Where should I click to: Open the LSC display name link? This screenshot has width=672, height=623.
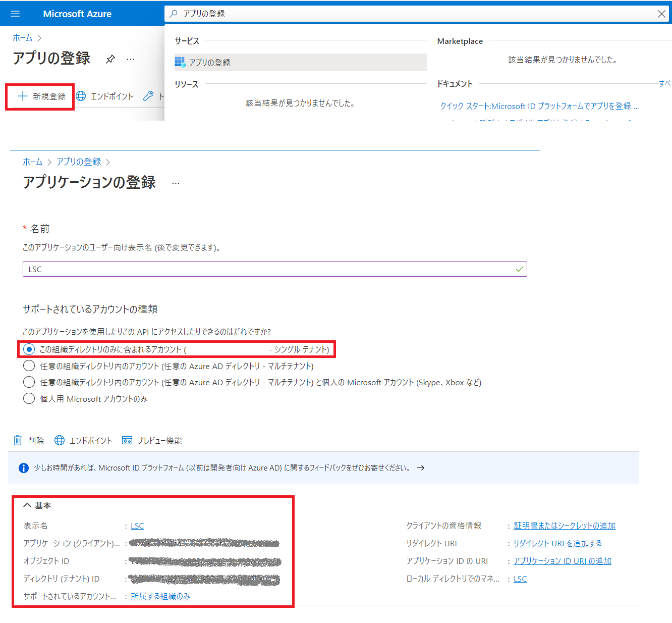click(137, 526)
